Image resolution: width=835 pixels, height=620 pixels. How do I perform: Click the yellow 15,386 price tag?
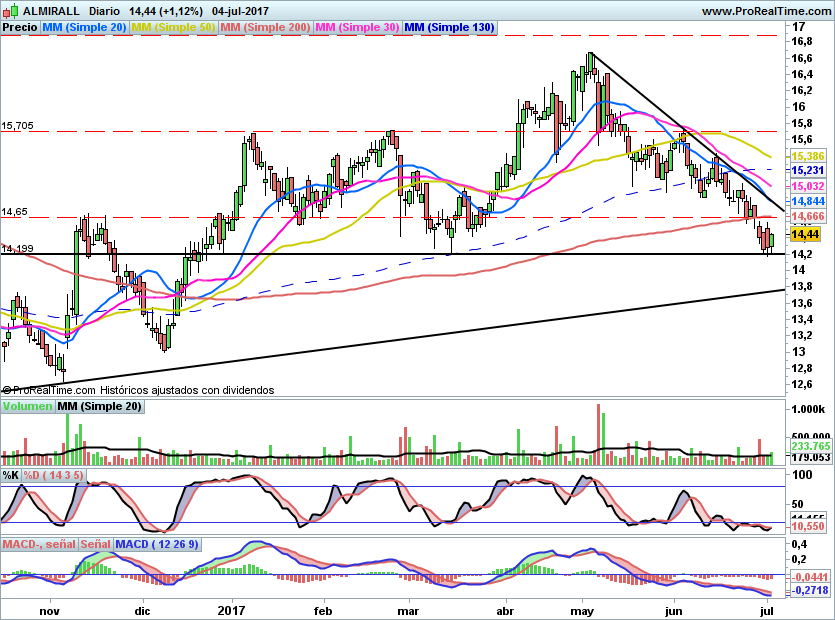(x=808, y=156)
